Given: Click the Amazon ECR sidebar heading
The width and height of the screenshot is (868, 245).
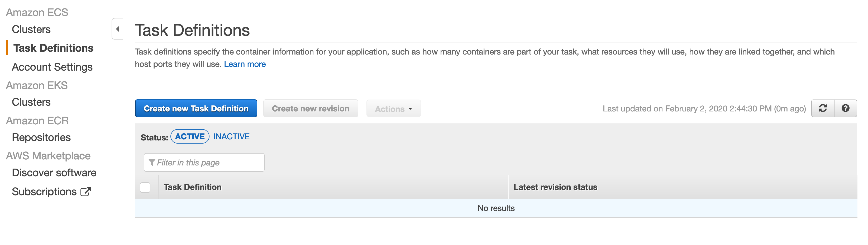Looking at the screenshot, I should pyautogui.click(x=37, y=120).
